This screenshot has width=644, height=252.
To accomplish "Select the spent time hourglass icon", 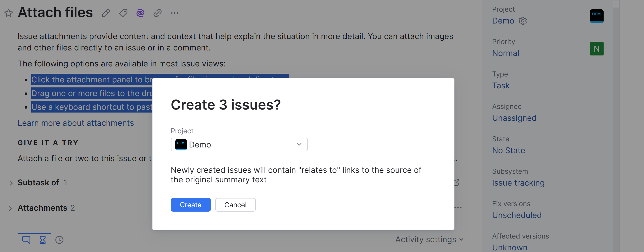I will point(42,239).
